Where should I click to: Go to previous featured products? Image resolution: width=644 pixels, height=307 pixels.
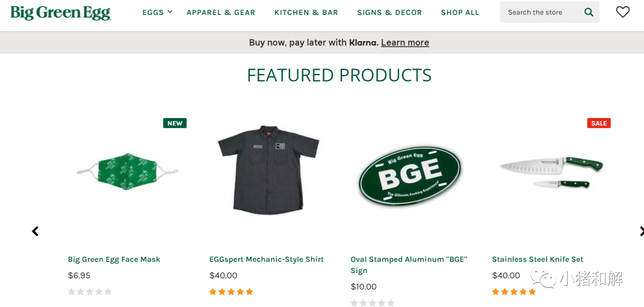coord(35,231)
